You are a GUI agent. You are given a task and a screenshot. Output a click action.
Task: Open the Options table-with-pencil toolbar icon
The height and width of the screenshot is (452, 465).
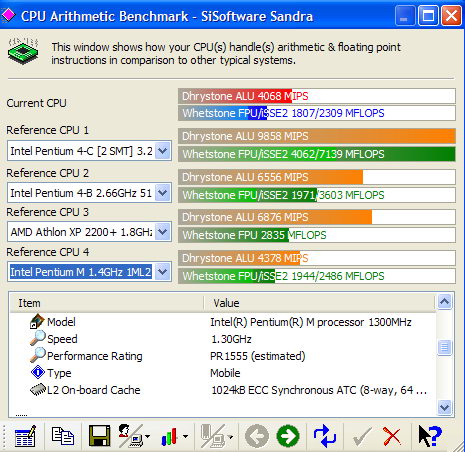click(25, 436)
